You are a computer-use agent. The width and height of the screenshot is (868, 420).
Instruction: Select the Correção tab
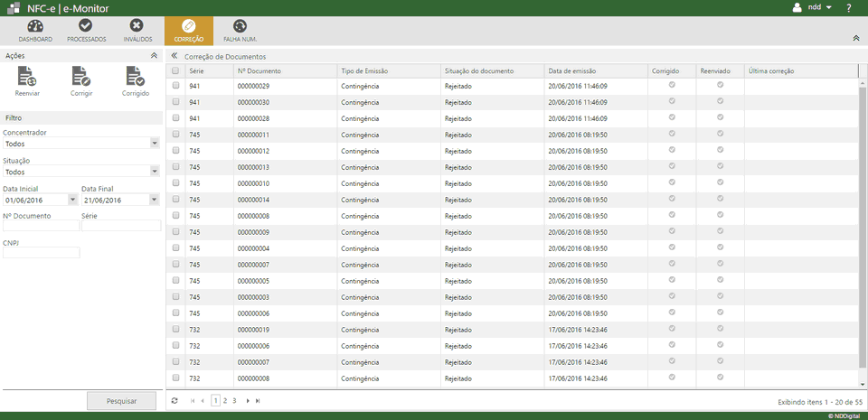tap(188, 31)
